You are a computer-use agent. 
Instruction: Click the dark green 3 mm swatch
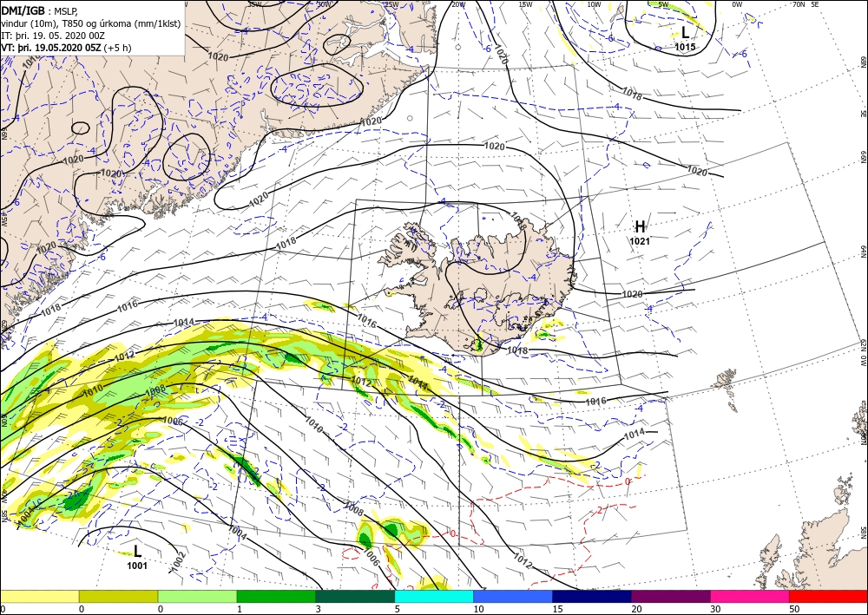[355, 596]
